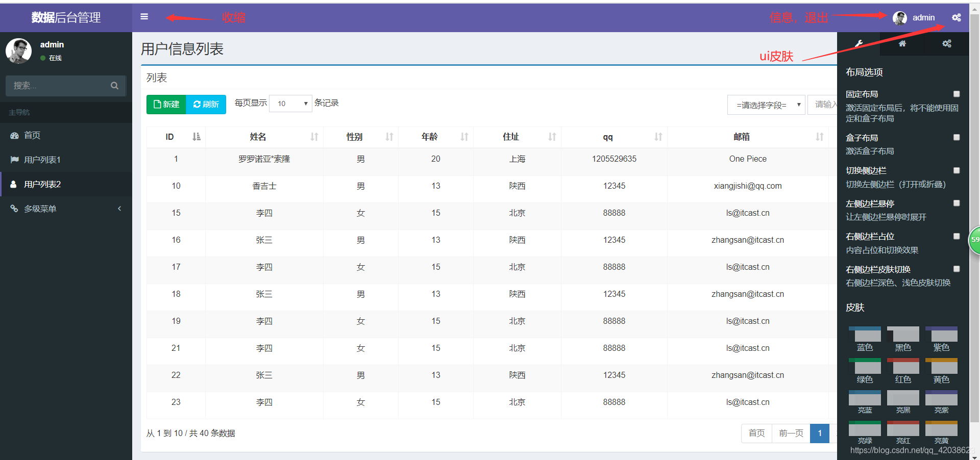Click sidebar admin profile picture
The image size is (980, 460).
[x=19, y=51]
